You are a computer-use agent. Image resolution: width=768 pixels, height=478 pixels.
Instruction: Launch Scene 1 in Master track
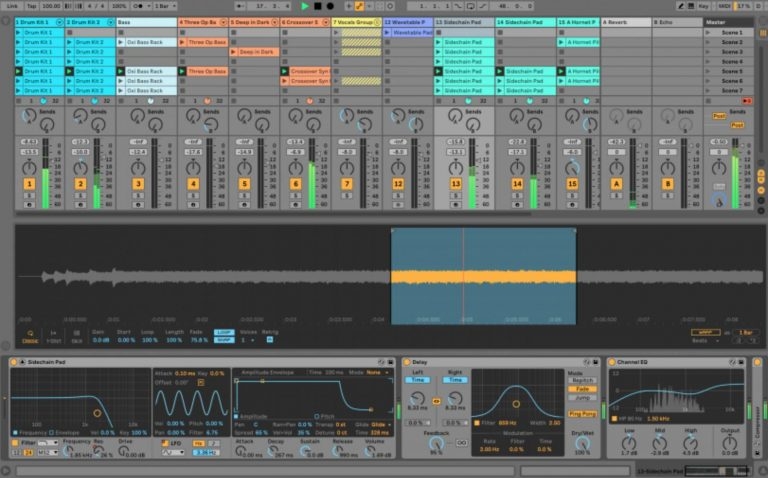pyautogui.click(x=732, y=32)
